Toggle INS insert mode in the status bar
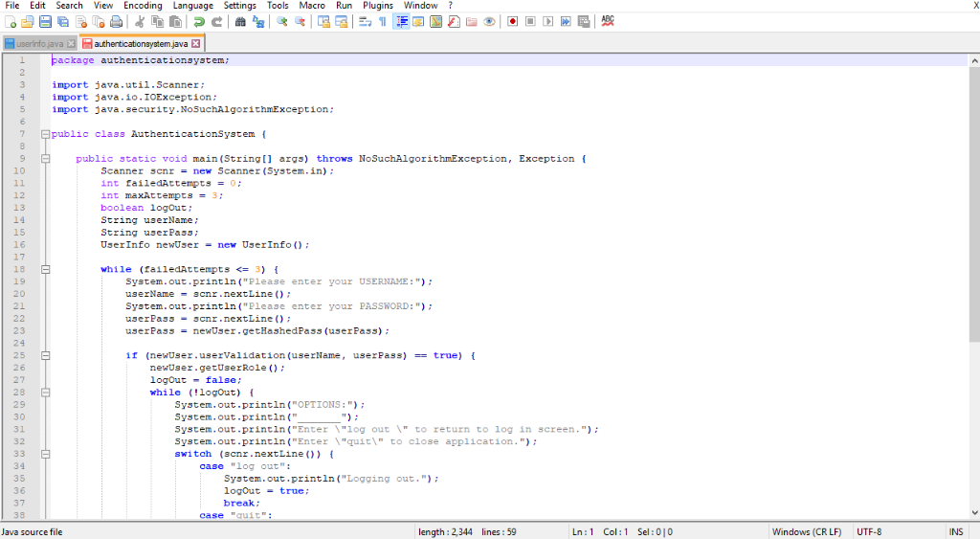This screenshot has height=539, width=980. pyautogui.click(x=956, y=532)
